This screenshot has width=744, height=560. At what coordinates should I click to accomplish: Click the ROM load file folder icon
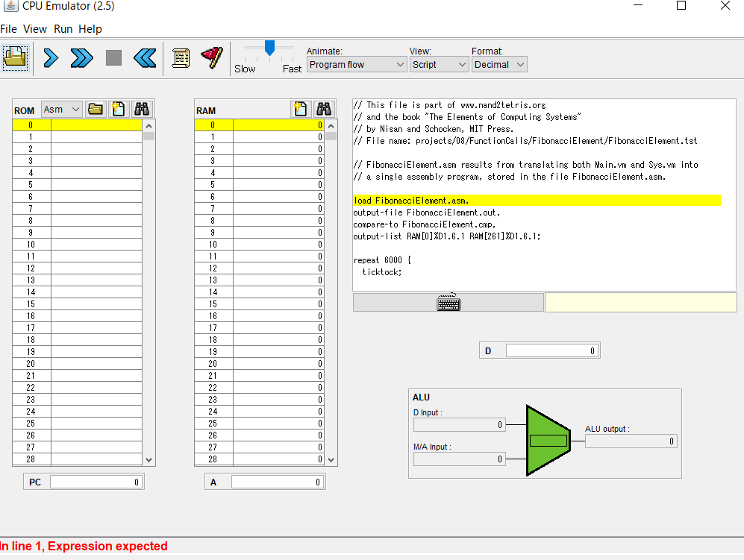point(96,109)
